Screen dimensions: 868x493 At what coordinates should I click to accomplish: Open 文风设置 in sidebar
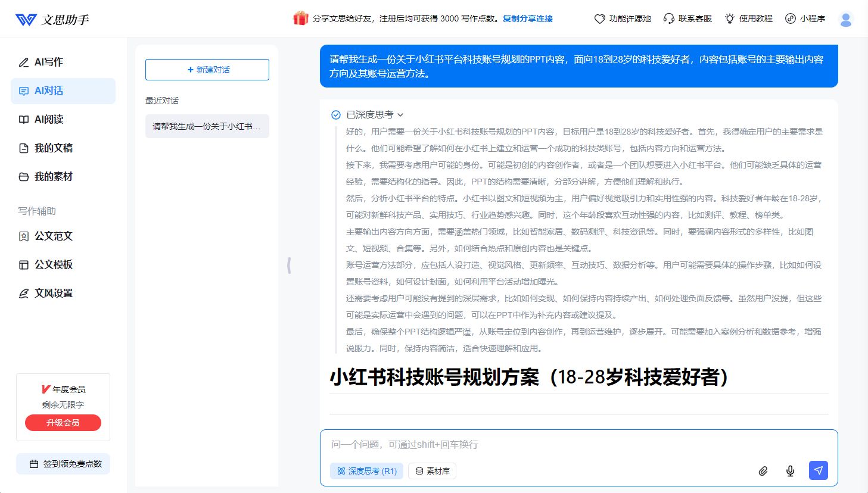[63, 294]
